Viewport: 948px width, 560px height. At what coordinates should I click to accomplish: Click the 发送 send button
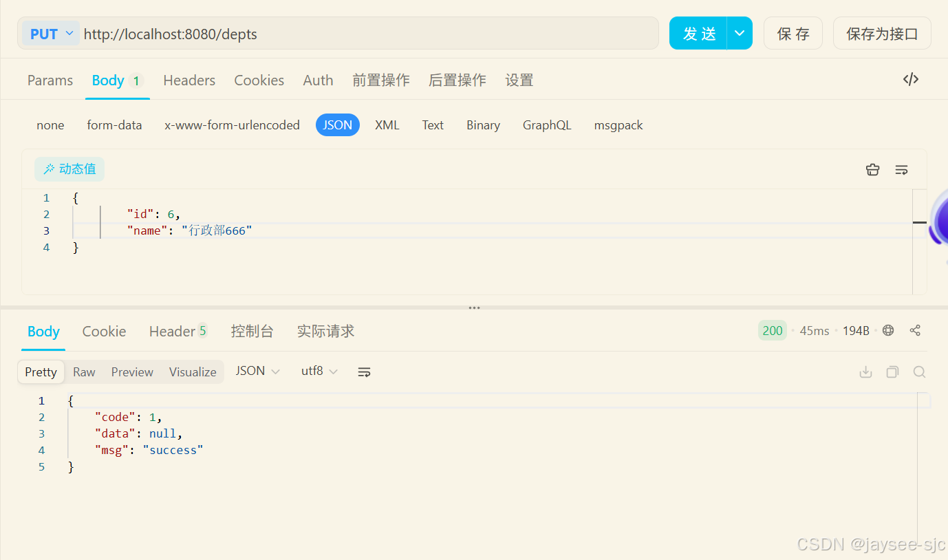coord(698,33)
